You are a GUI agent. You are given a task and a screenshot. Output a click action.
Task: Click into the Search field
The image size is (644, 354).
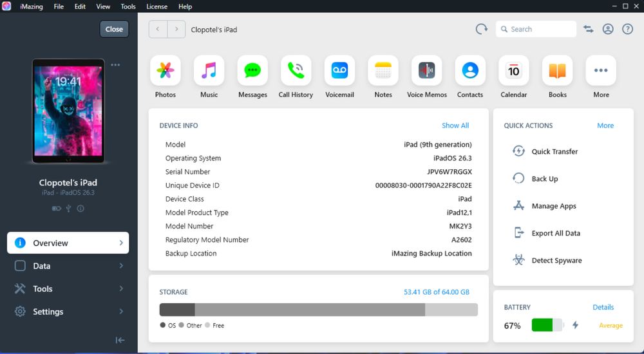click(x=536, y=29)
